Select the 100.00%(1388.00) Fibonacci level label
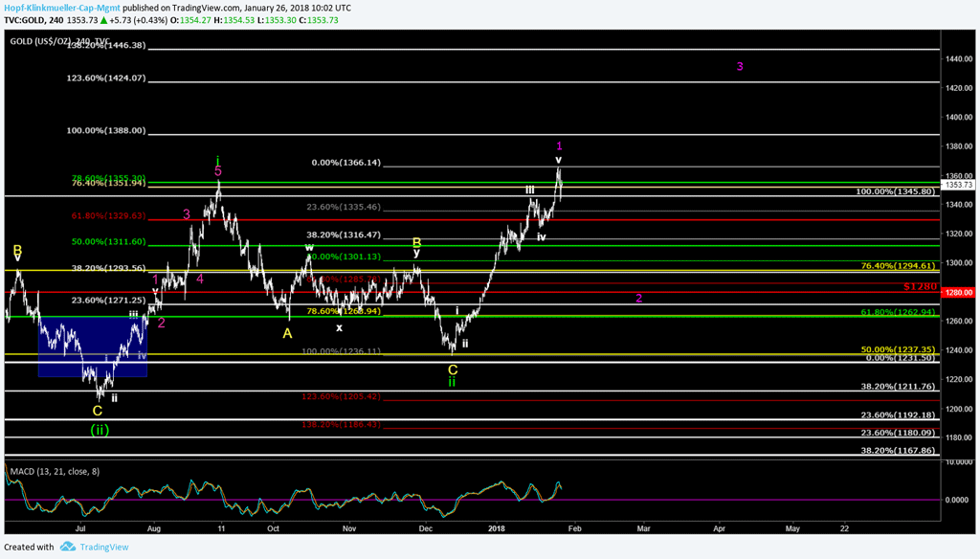 [105, 130]
